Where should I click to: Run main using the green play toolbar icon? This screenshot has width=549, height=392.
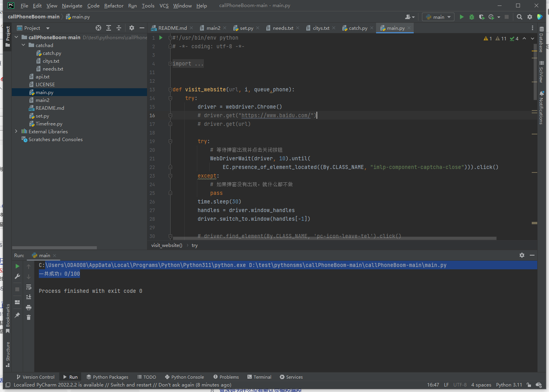(x=462, y=16)
